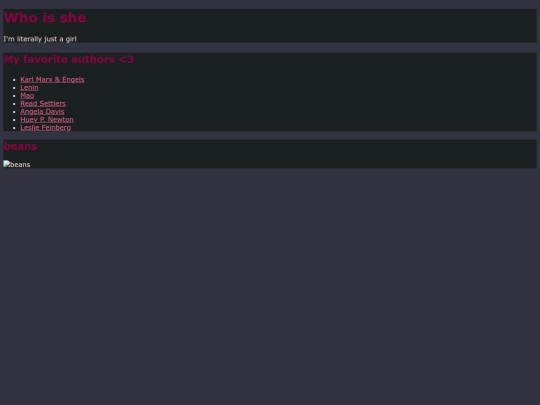Image resolution: width=540 pixels, height=405 pixels.
Task: Select the 'My favorite authors <3' heading
Action: (x=69, y=59)
